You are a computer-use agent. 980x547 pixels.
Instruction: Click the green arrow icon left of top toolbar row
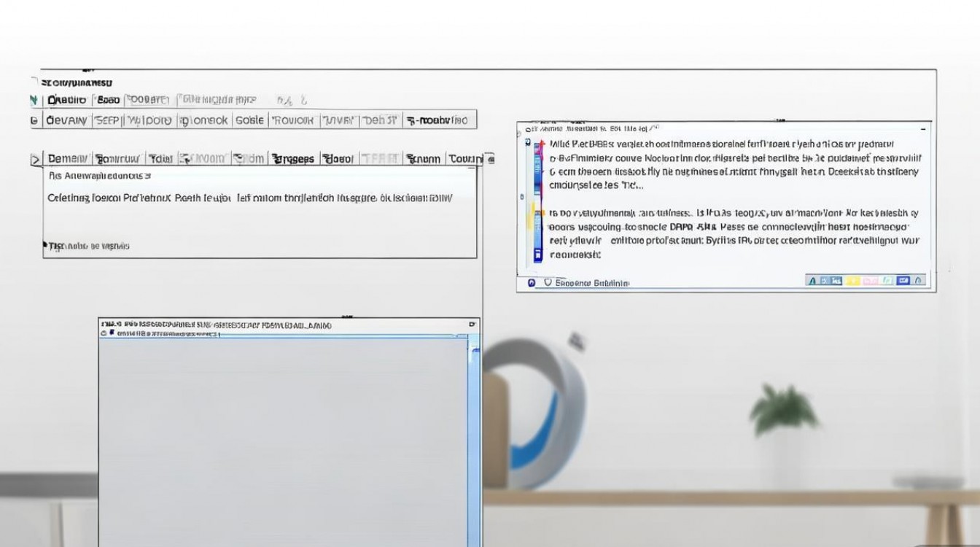coord(34,100)
